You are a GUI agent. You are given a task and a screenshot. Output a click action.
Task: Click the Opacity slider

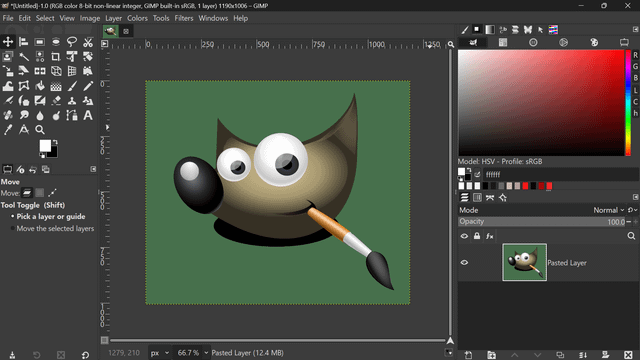(x=542, y=222)
